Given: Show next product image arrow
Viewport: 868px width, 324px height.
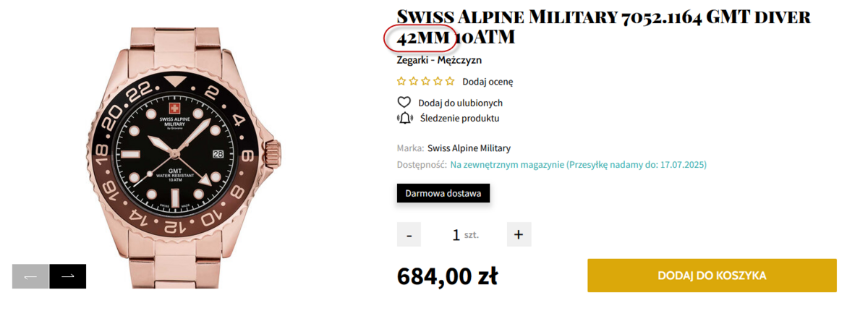Looking at the screenshot, I should (x=68, y=276).
